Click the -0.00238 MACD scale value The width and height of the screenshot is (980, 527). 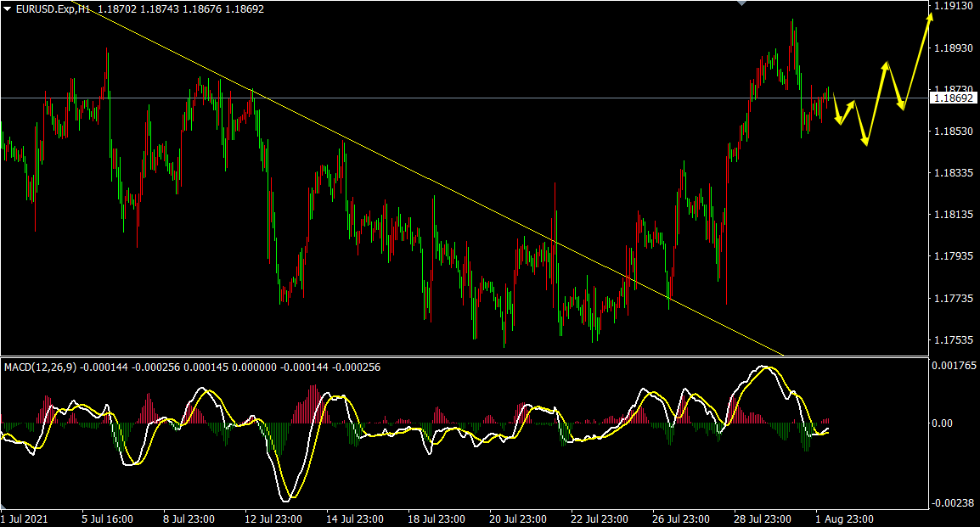pyautogui.click(x=953, y=503)
